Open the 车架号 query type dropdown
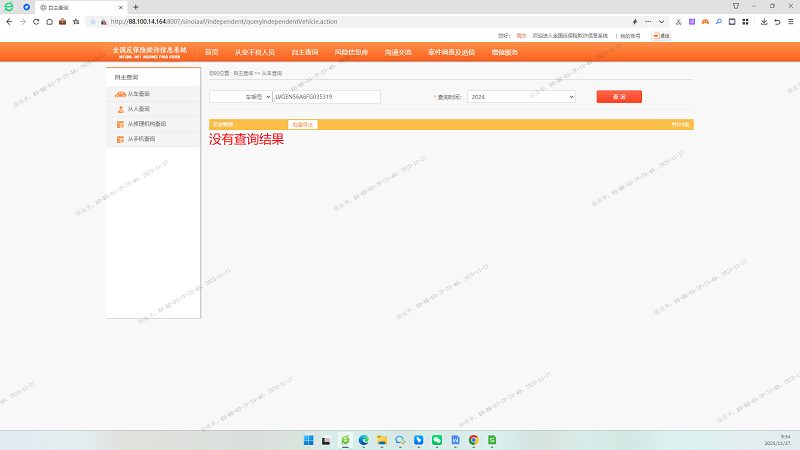The height and width of the screenshot is (450, 800). click(239, 97)
